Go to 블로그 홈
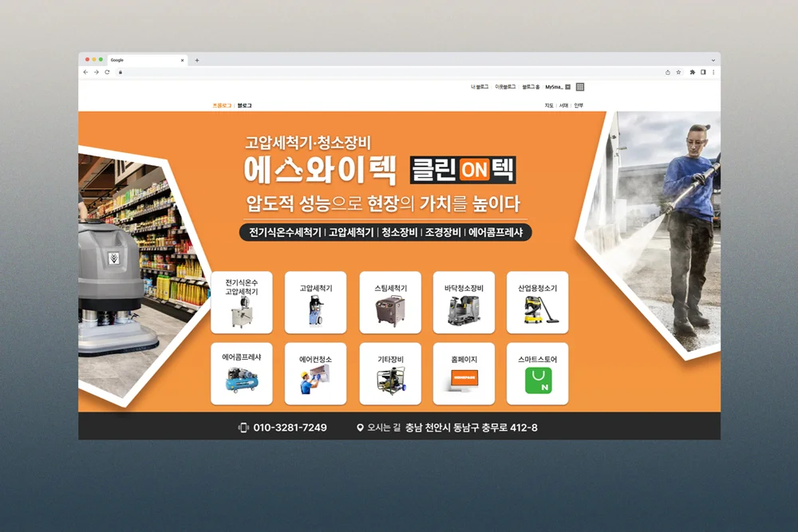This screenshot has height=532, width=798. point(531,87)
